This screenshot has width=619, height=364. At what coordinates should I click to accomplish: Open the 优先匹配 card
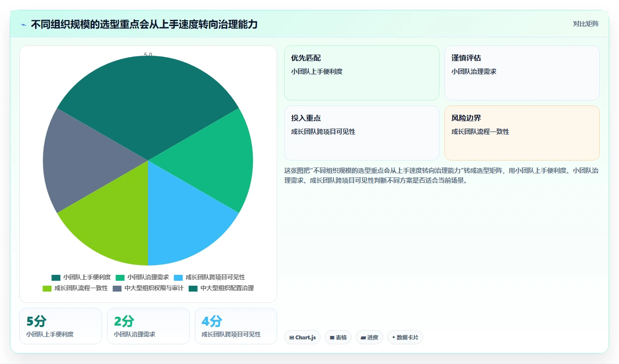click(362, 73)
